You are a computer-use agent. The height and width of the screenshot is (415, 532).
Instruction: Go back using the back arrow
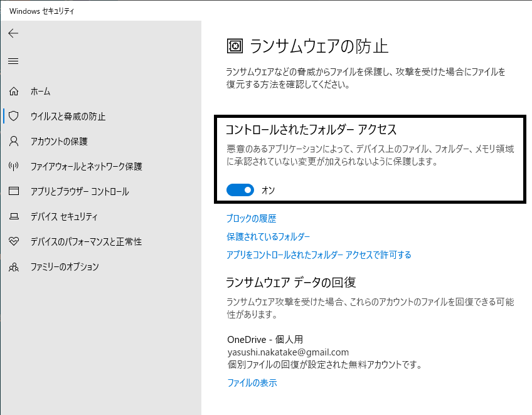coord(13,33)
